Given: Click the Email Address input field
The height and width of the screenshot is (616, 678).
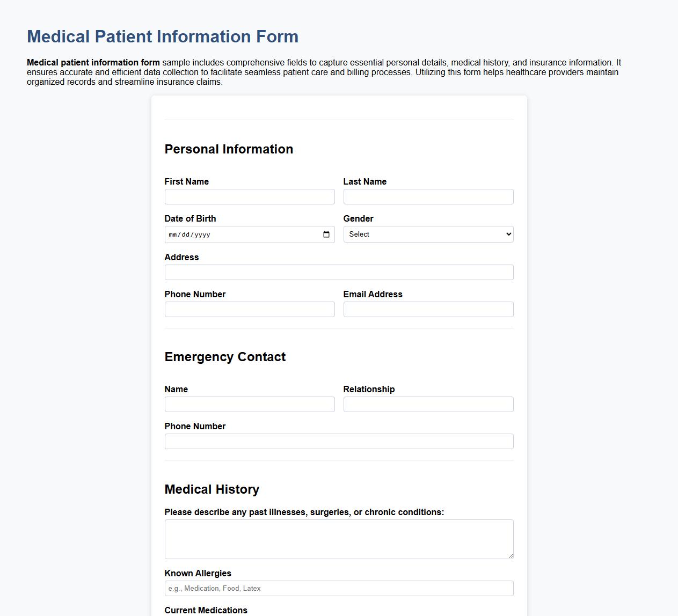Looking at the screenshot, I should [x=427, y=309].
